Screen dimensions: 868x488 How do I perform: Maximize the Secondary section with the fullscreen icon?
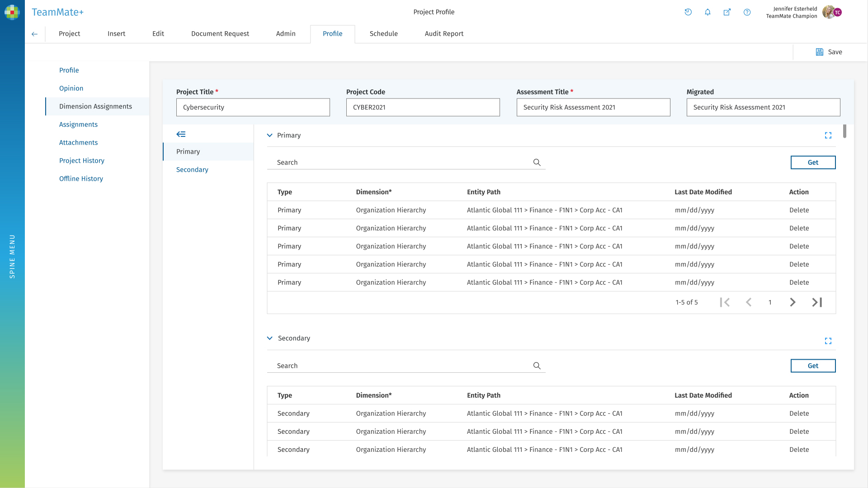click(828, 341)
